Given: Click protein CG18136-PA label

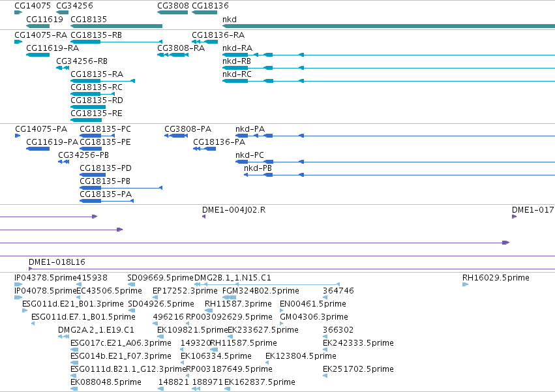Looking at the screenshot, I should tap(219, 142).
